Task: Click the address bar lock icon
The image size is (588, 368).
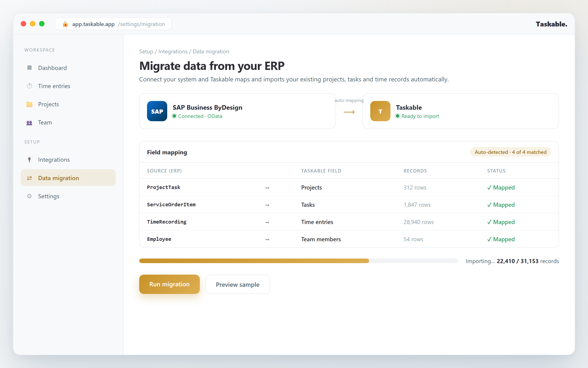Action: pos(65,24)
